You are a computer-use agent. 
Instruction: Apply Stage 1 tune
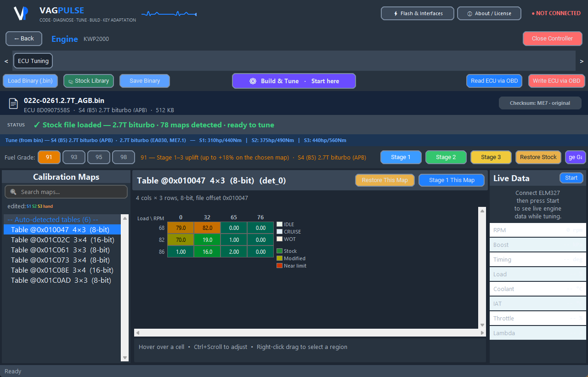(401, 157)
